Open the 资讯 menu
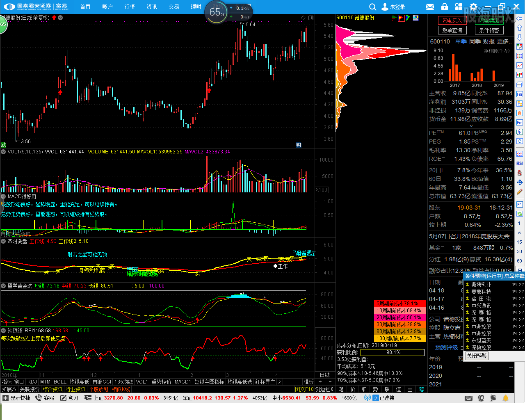The width and height of the screenshot is (525, 420). click(152, 7)
